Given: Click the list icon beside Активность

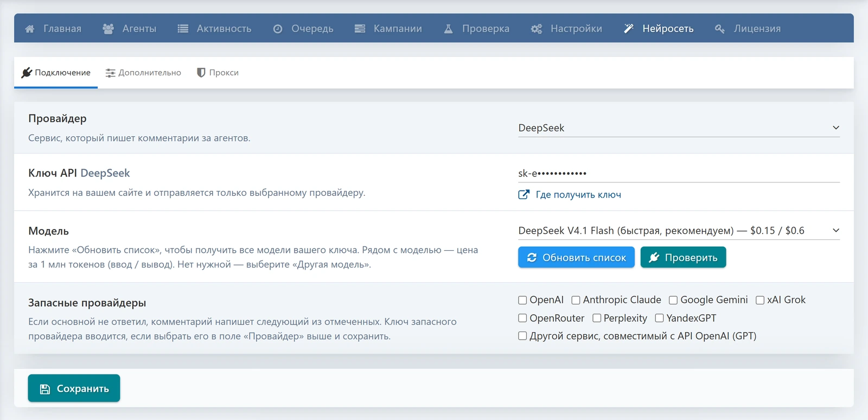Looking at the screenshot, I should (183, 29).
